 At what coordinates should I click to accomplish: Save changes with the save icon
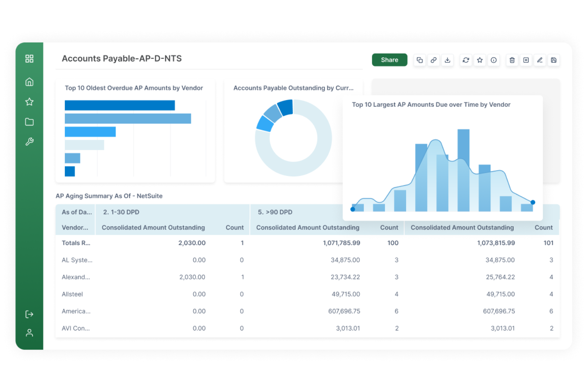pyautogui.click(x=554, y=60)
